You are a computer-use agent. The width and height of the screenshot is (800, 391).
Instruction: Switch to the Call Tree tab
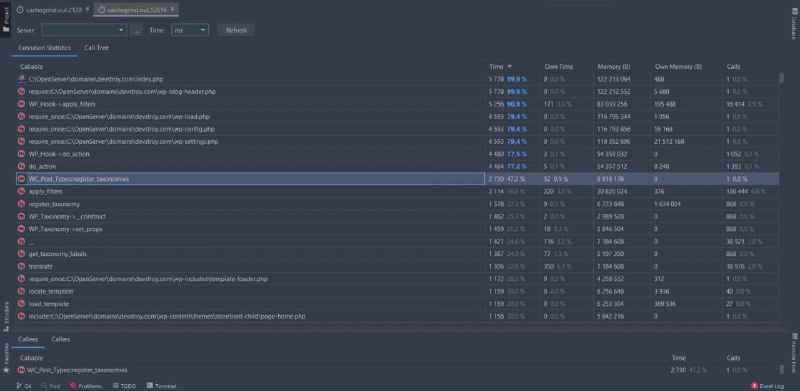[x=96, y=48]
